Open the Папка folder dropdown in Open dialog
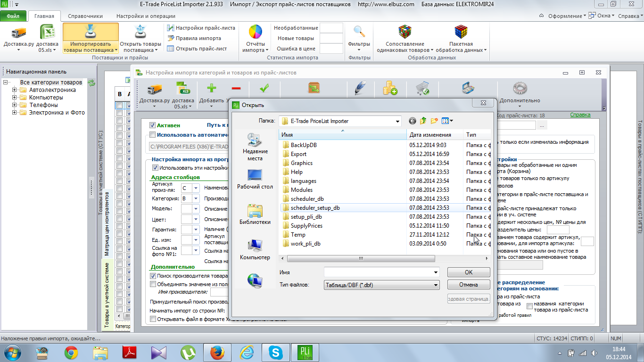Image resolution: width=644 pixels, height=362 pixels. [396, 121]
